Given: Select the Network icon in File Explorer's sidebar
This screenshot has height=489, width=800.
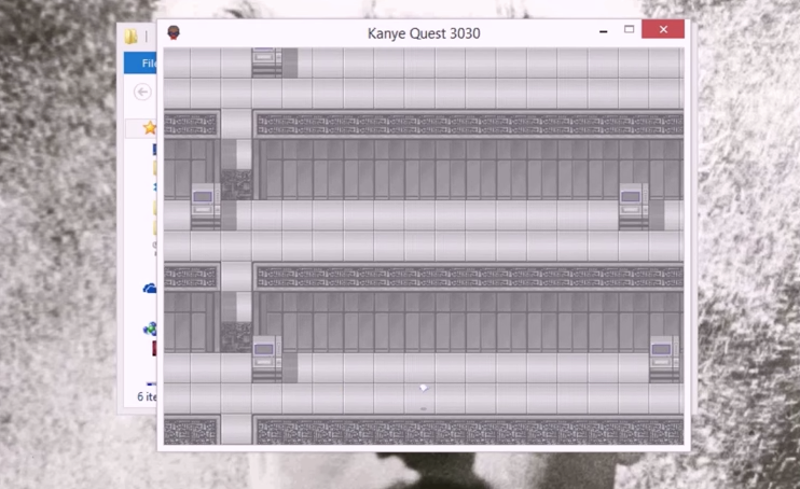Looking at the screenshot, I should 150,328.
